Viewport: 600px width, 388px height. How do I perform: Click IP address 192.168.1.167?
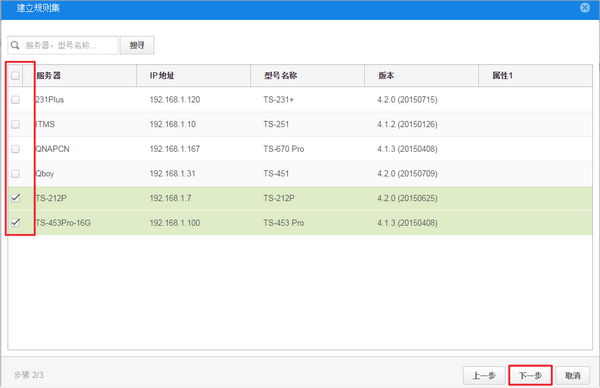click(174, 149)
